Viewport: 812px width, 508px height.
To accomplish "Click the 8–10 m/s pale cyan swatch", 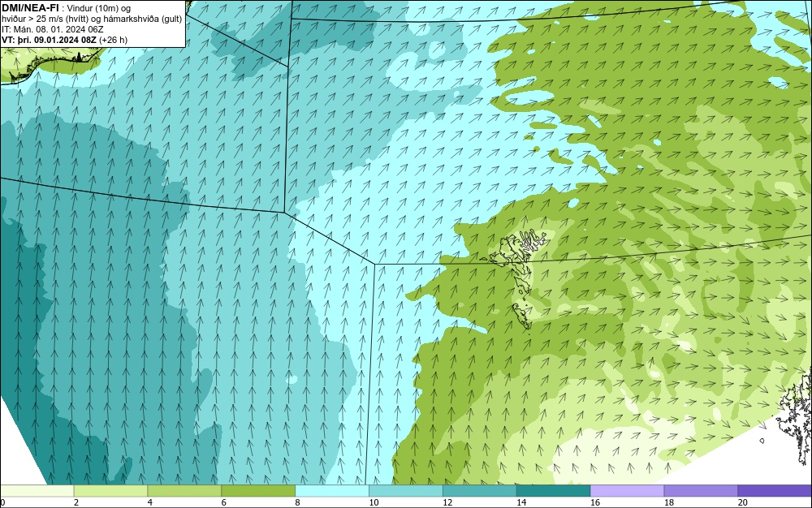I will point(332,491).
